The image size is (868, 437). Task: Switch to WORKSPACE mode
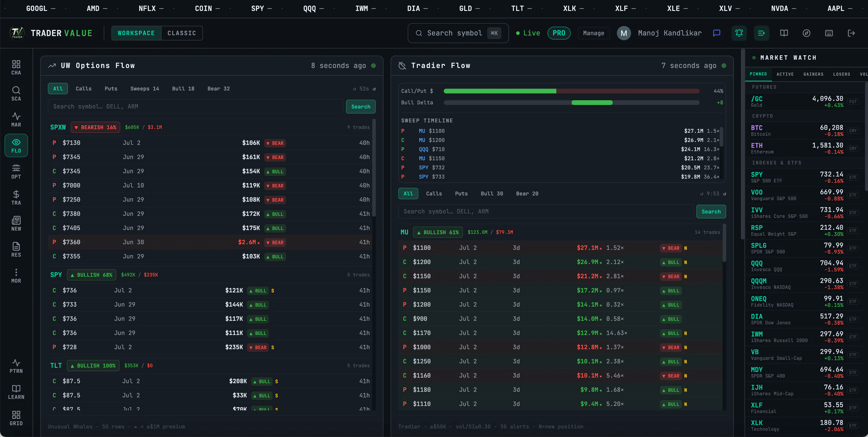pyautogui.click(x=136, y=33)
